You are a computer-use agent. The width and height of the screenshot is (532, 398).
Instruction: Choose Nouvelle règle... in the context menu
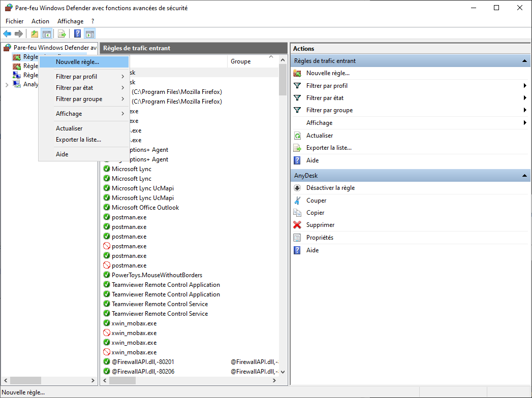77,62
